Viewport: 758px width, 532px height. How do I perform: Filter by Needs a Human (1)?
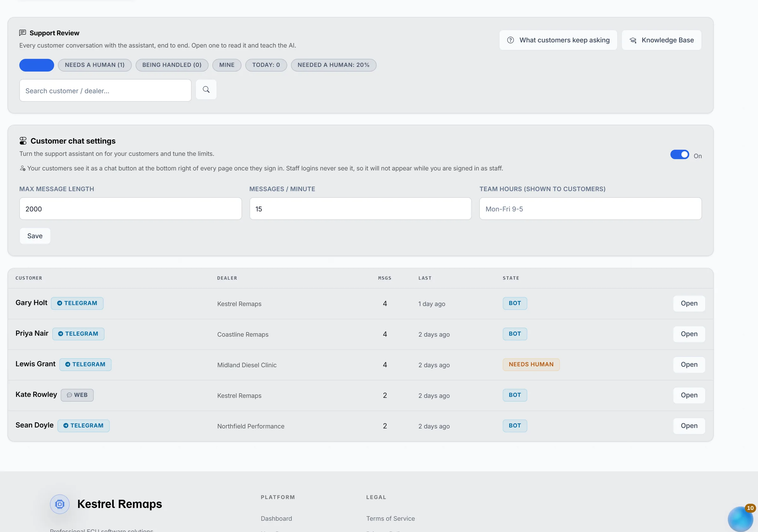tap(95, 65)
